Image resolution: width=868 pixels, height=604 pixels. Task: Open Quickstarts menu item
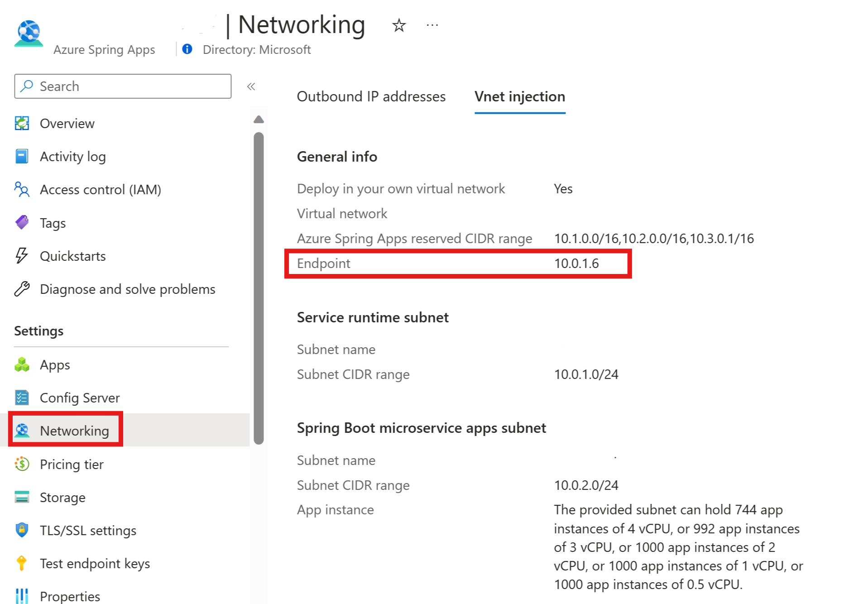(72, 256)
